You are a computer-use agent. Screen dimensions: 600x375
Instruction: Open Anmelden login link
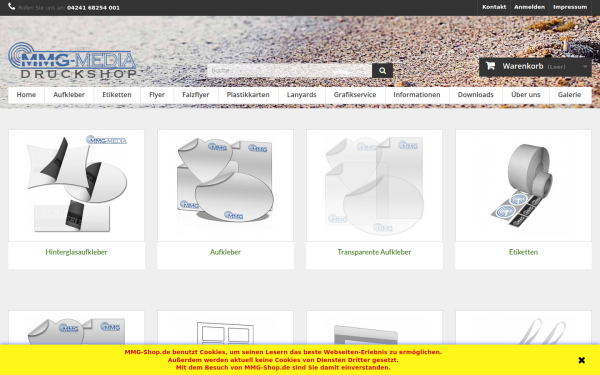click(x=529, y=7)
